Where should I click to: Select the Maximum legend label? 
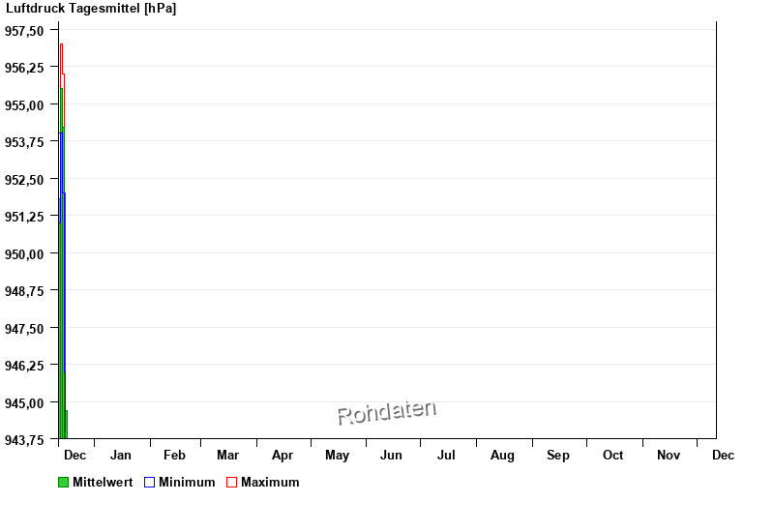pyautogui.click(x=270, y=483)
